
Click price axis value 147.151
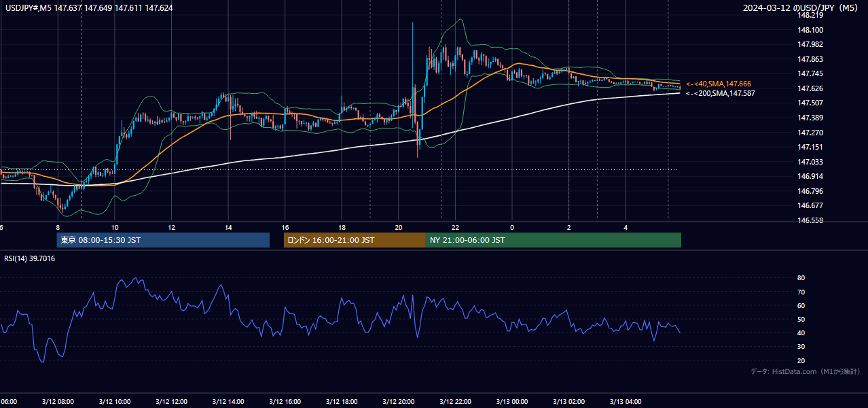[811, 147]
